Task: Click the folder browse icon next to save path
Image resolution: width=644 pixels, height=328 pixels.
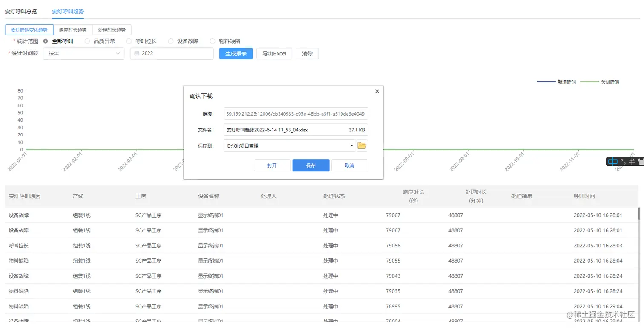Action: tap(362, 145)
